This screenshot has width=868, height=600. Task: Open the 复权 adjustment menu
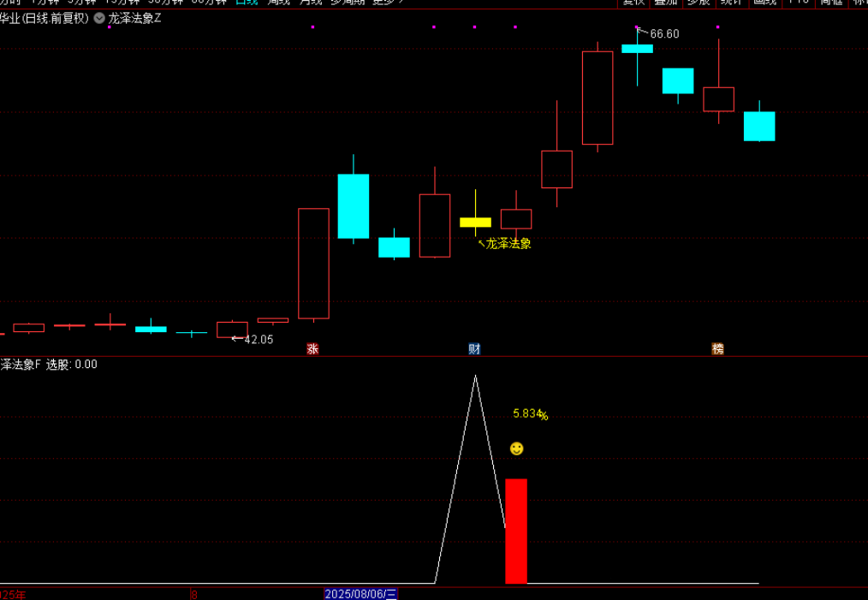pyautogui.click(x=633, y=2)
